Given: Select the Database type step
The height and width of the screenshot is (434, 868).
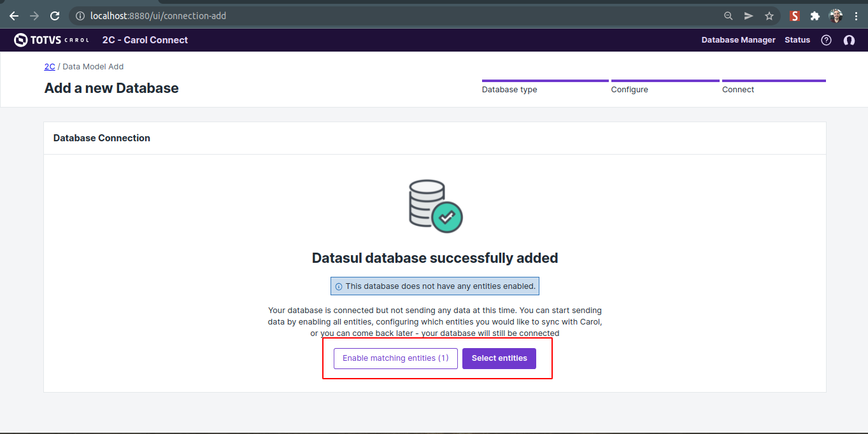Looking at the screenshot, I should click(545, 87).
